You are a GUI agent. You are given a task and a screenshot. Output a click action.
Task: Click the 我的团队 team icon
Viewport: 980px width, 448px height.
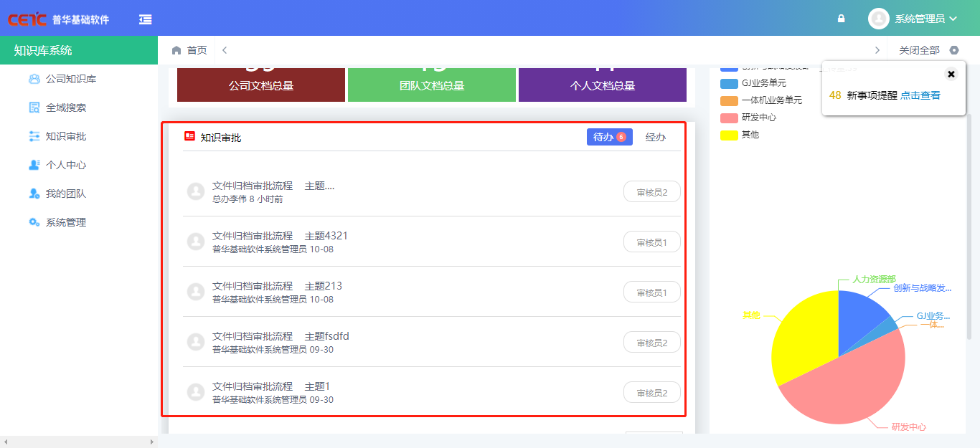click(x=34, y=194)
